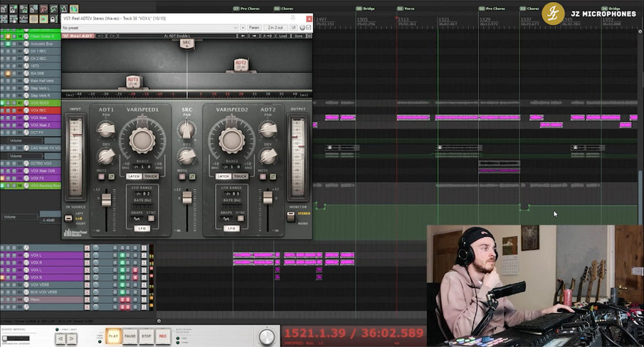Screen dimensions: 644x347
Task: Click the Undo toolbar icon
Action: pyautogui.click(x=43, y=9)
